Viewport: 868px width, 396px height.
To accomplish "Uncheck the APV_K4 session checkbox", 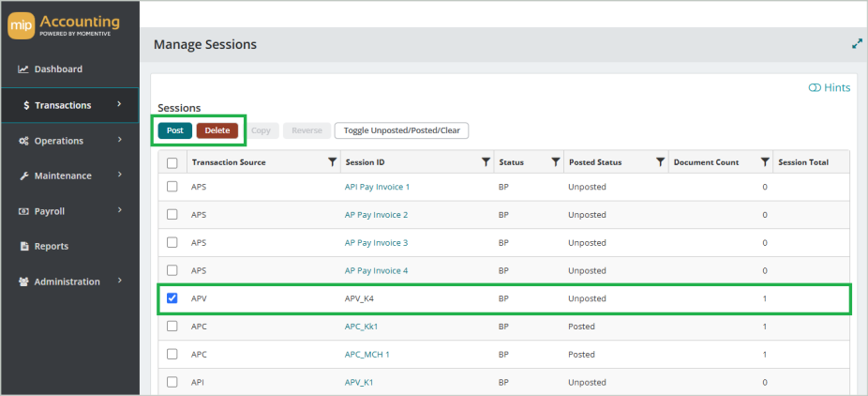I will pos(172,298).
